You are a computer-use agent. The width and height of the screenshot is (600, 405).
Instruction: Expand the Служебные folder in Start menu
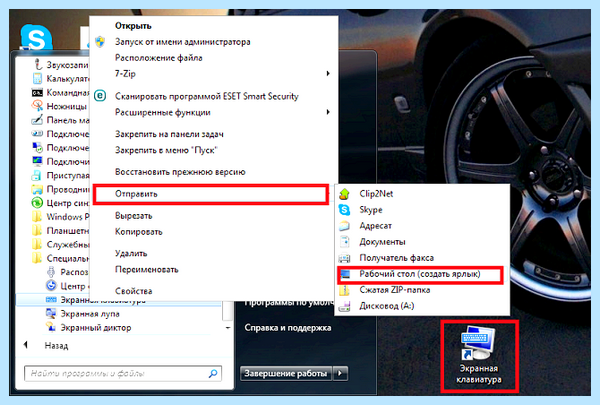click(38, 244)
